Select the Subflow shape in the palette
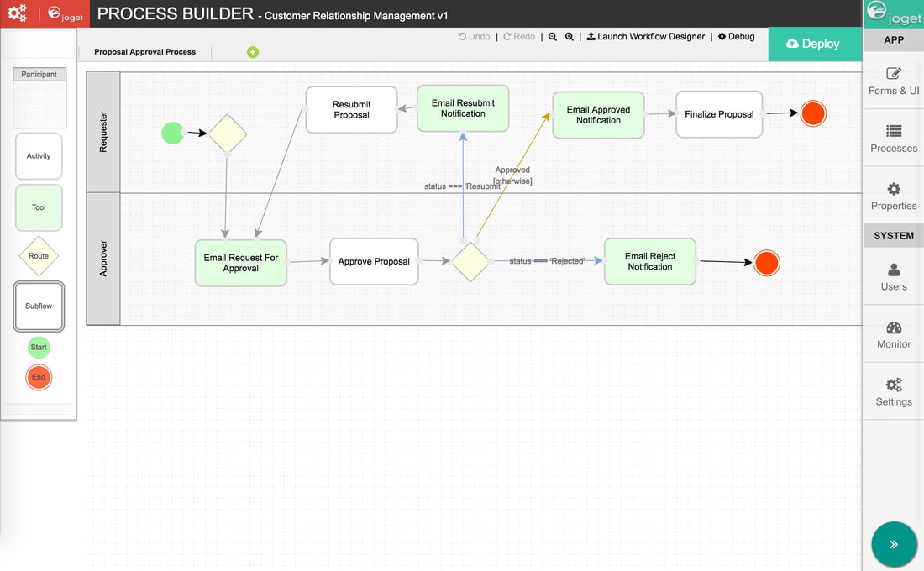924x571 pixels. point(39,306)
